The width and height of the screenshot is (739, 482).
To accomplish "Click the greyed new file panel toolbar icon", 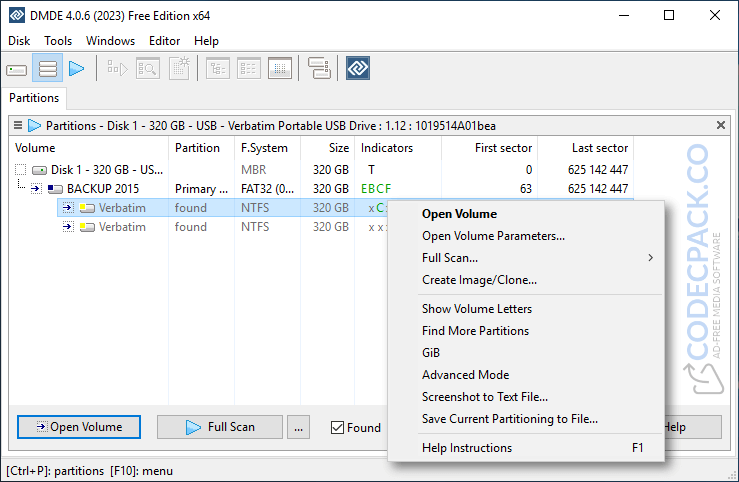I will (180, 69).
